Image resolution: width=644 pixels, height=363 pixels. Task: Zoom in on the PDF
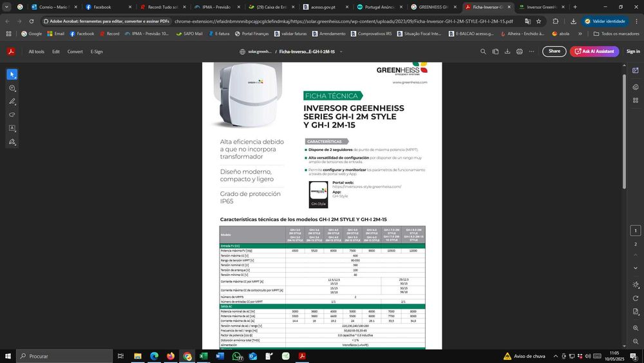[636, 328]
